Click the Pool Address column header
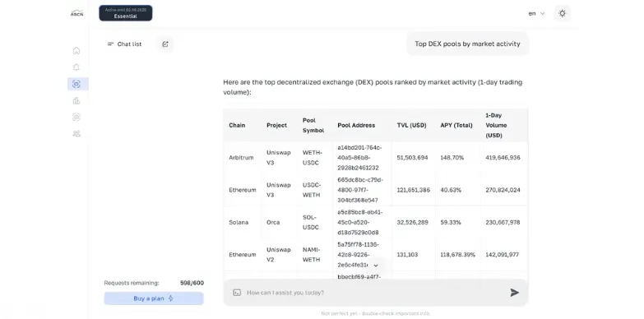644x319 pixels. (356, 125)
